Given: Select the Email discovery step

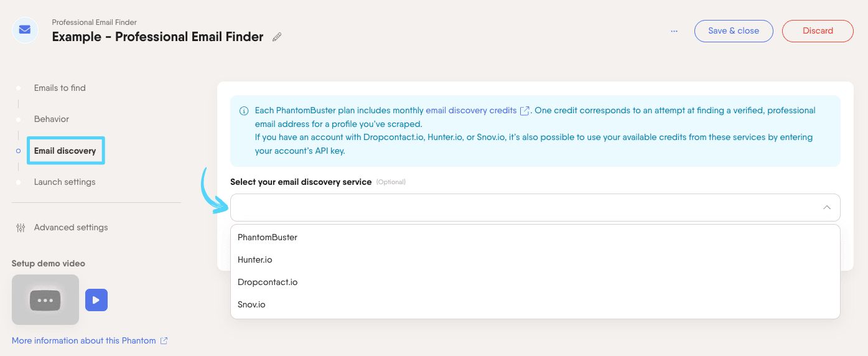Looking at the screenshot, I should pyautogui.click(x=65, y=151).
